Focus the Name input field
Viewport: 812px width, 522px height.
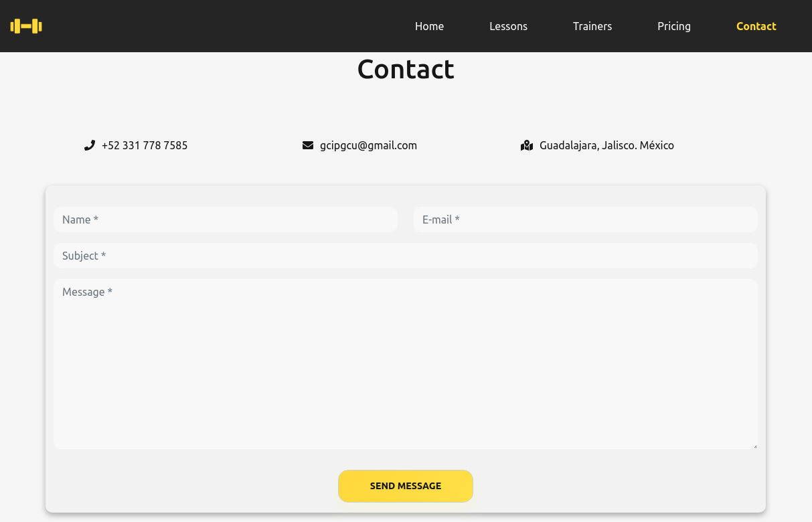click(x=226, y=220)
